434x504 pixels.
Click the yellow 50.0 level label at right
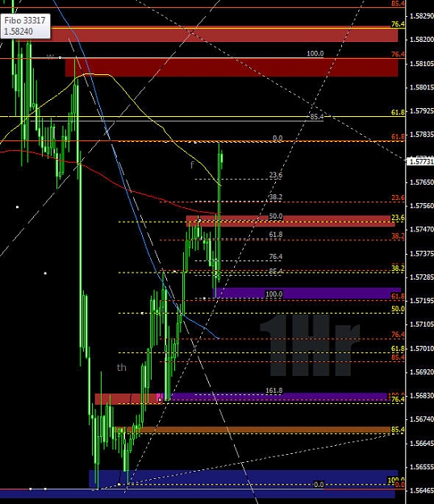pos(398,309)
